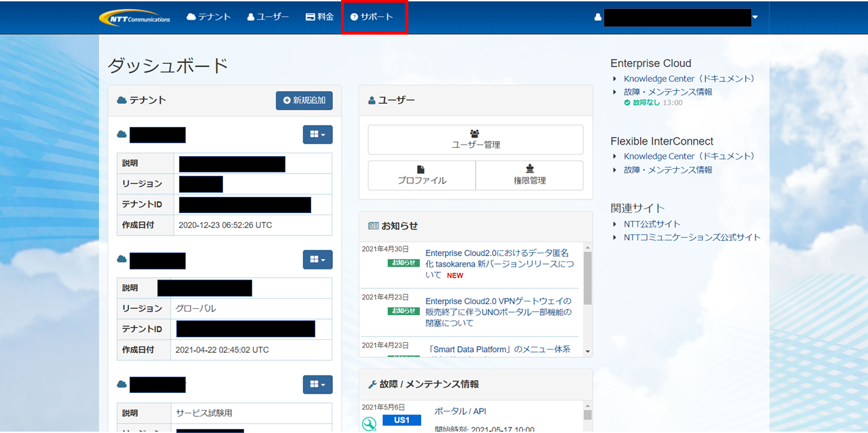Click cloud icon of the グローバル tenant entry
Image resolution: width=868 pixels, height=433 pixels.
pos(122,259)
